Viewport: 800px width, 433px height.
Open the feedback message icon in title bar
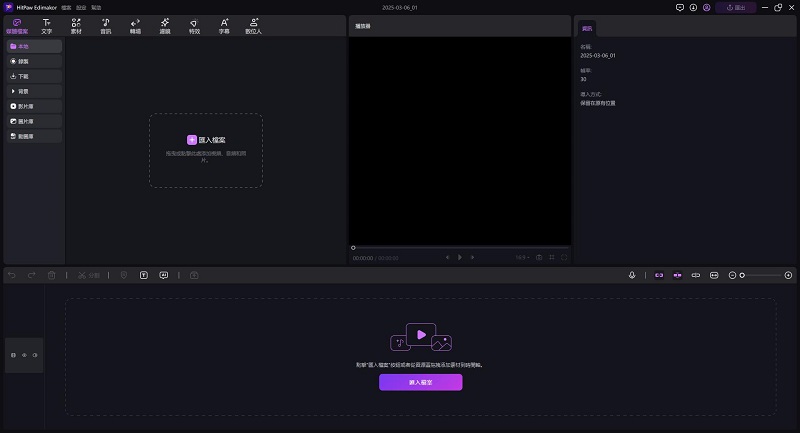[680, 7]
